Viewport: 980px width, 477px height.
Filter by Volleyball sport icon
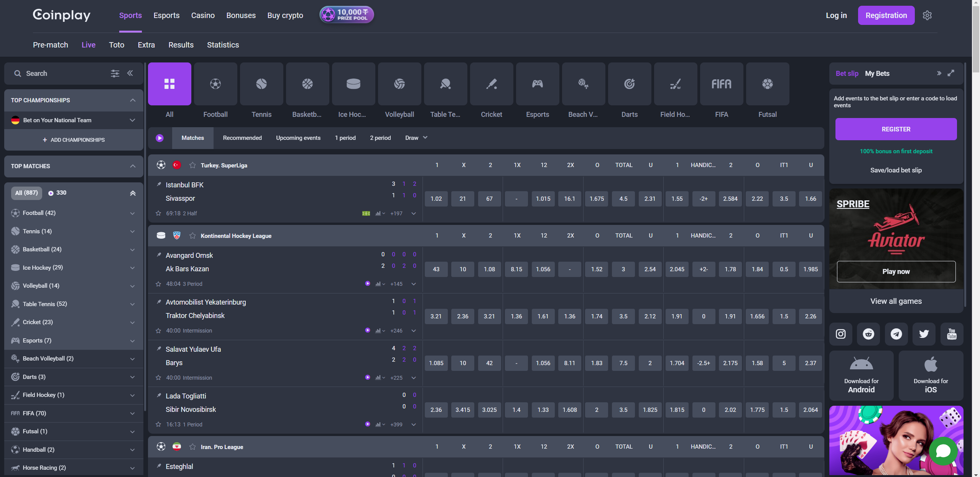click(x=400, y=84)
